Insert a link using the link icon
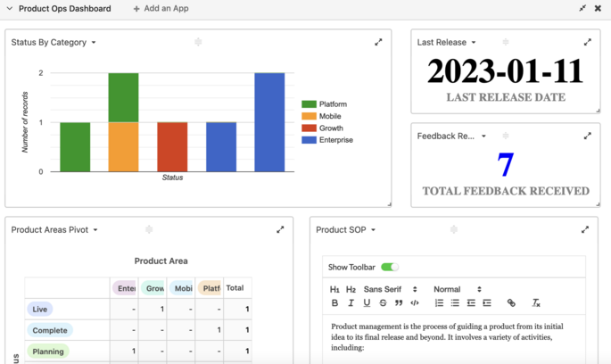Screen dimensions: 611x364 511,303
